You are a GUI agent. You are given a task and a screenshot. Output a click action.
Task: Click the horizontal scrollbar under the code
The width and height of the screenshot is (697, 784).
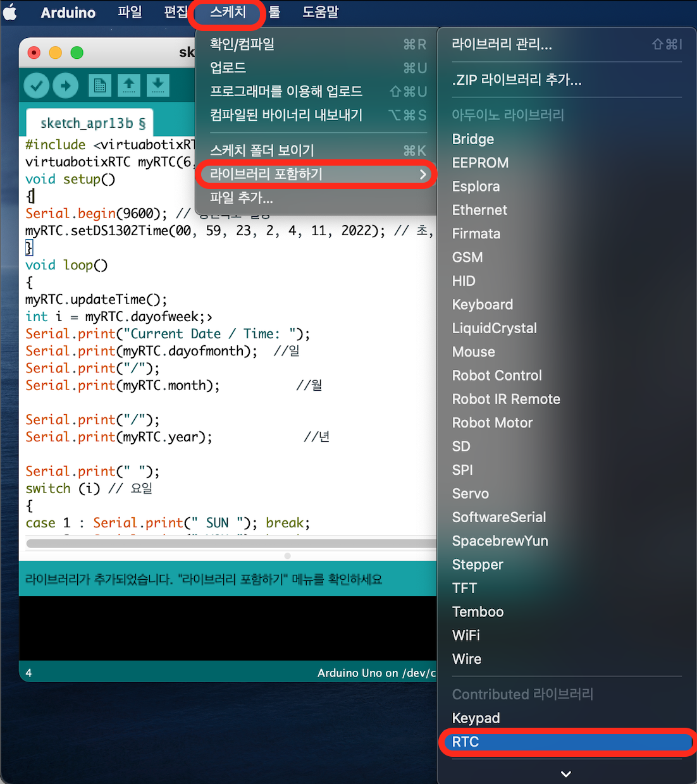pyautogui.click(x=231, y=543)
